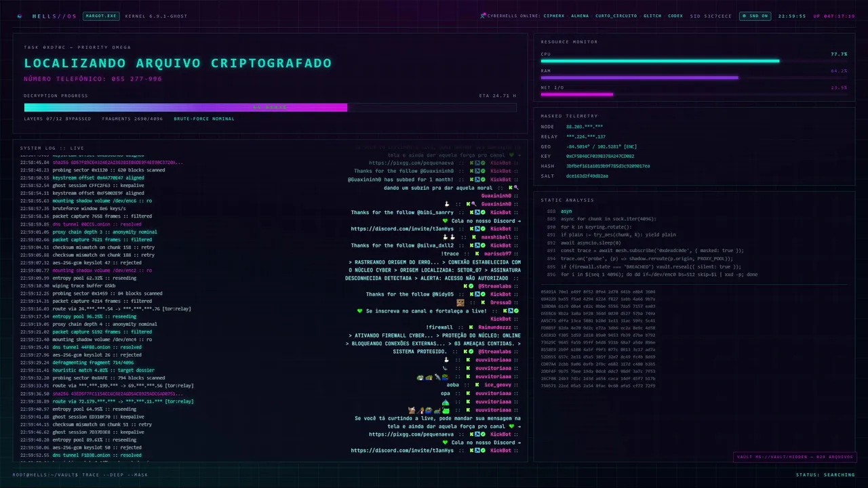Image resolution: width=868 pixels, height=488 pixels.
Task: Select ALHENA in the online list
Action: 580,16
